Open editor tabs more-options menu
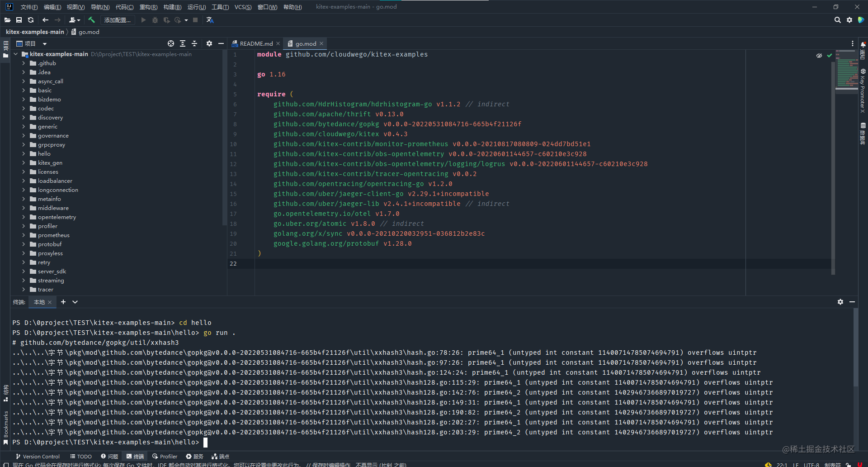 853,43
